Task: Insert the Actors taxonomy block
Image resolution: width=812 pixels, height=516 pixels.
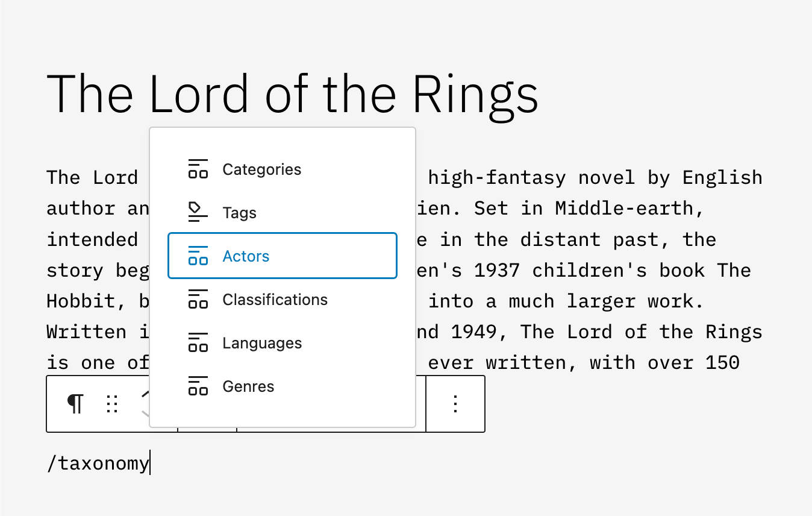Action: pos(246,256)
